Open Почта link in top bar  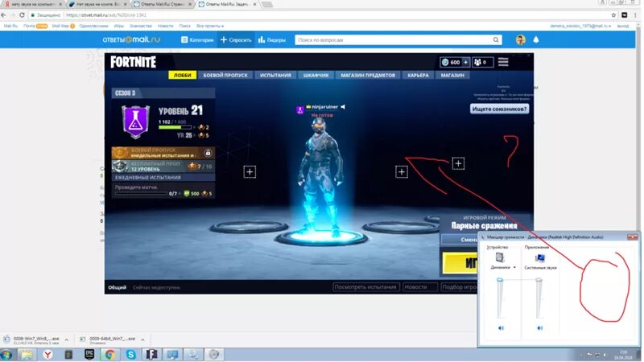pyautogui.click(x=29, y=26)
